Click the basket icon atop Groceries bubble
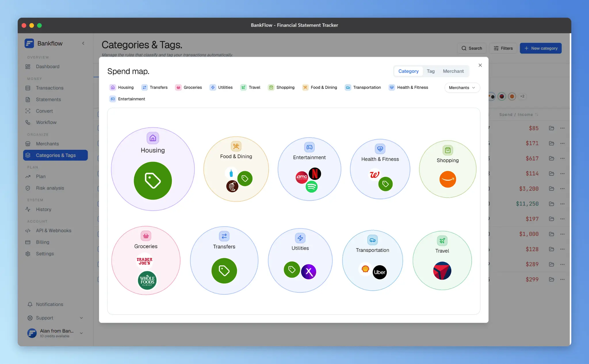This screenshot has height=364, width=589. 146,236
